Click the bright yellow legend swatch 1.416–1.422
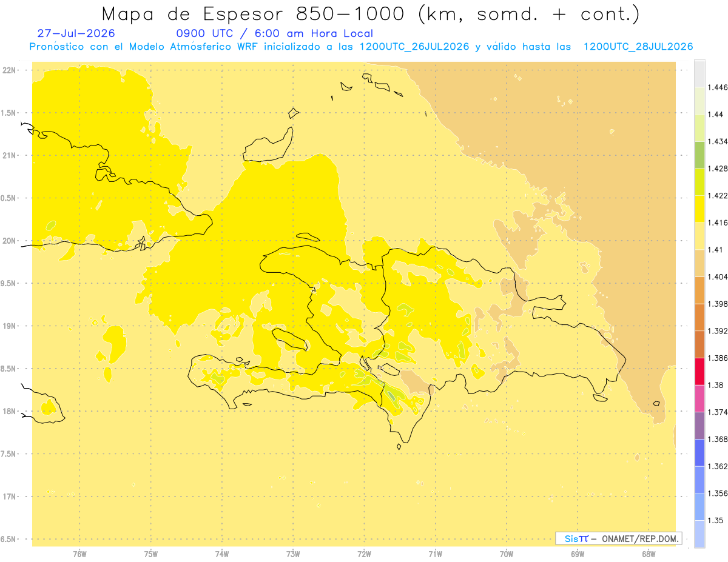This screenshot has height=562, width=728. click(699, 209)
